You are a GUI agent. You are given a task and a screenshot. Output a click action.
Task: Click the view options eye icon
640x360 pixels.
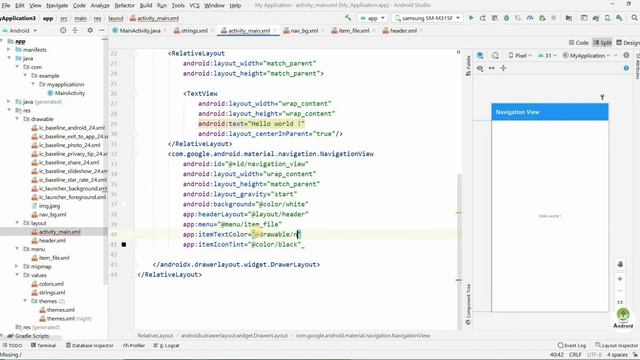pyautogui.click(x=480, y=68)
